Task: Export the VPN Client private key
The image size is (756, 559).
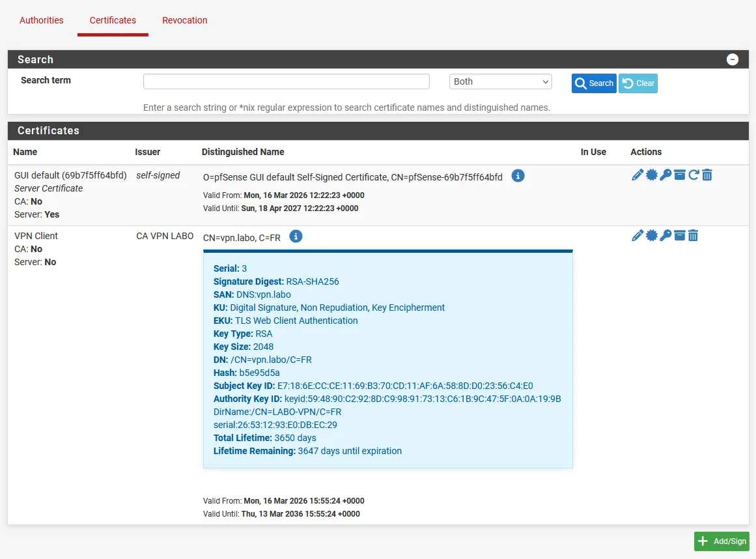Action: click(665, 235)
